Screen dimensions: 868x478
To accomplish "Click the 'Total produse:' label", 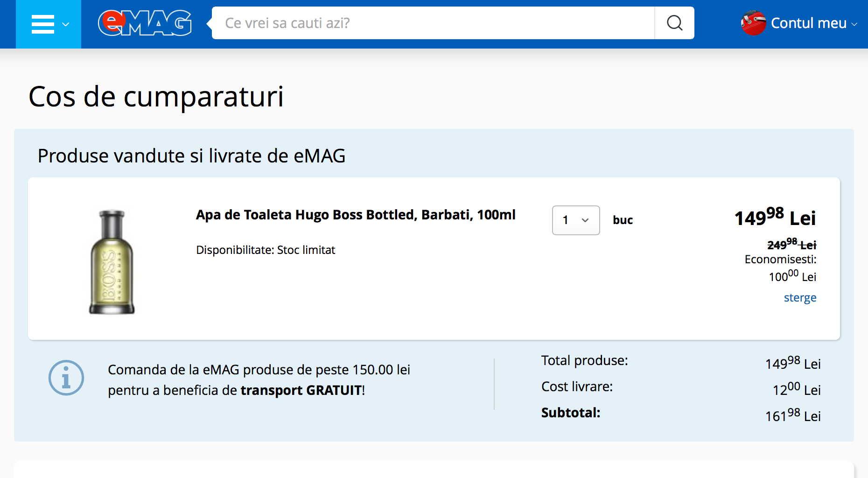I will click(x=585, y=360).
